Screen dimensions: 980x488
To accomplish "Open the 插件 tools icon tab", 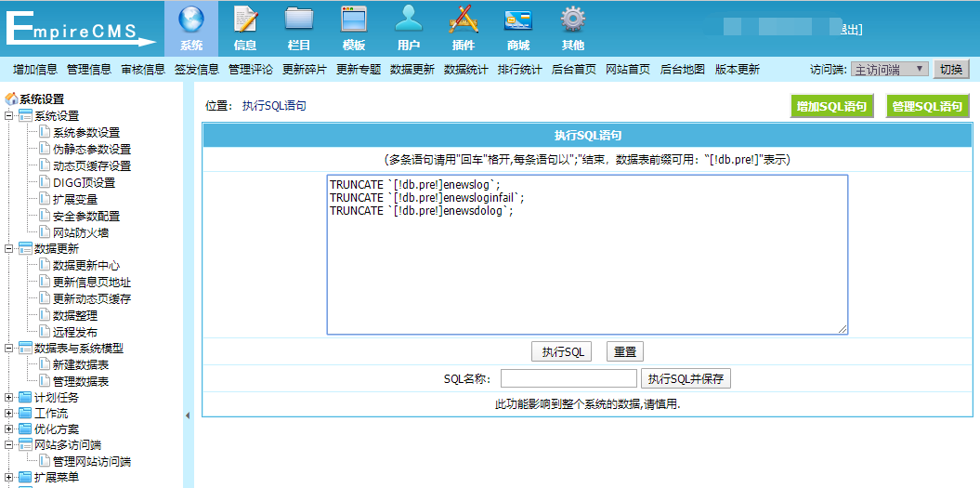I will (464, 29).
